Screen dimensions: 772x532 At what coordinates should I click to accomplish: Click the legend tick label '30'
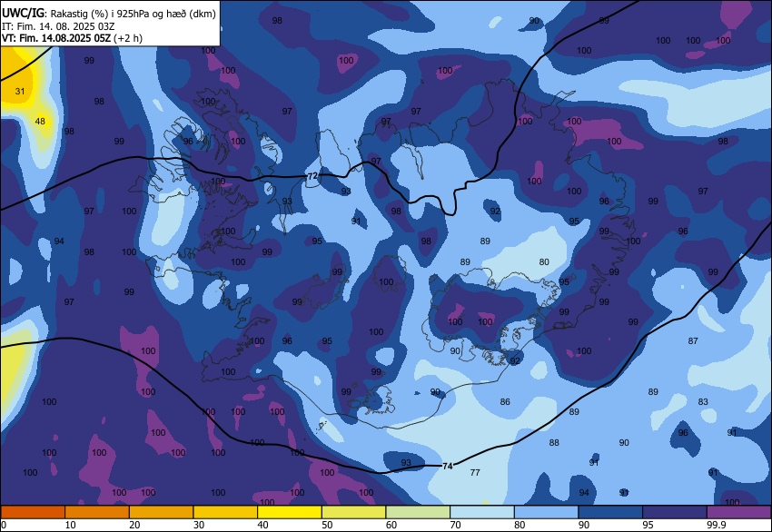point(198,525)
